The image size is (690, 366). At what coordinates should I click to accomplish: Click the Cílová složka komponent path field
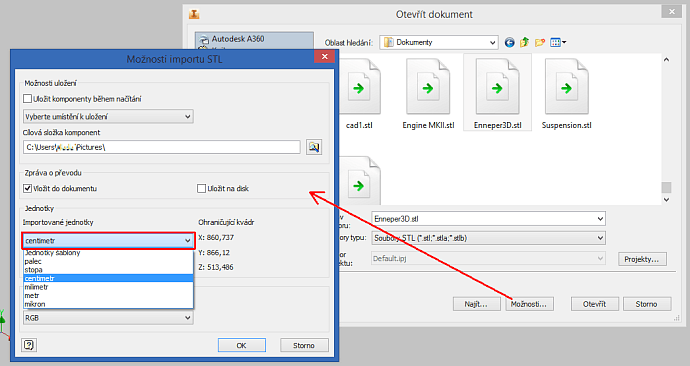[x=161, y=147]
